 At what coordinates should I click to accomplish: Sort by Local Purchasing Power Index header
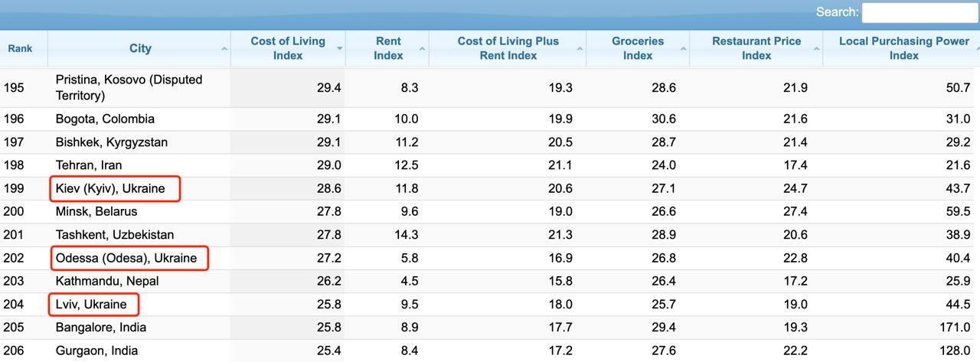pos(903,48)
